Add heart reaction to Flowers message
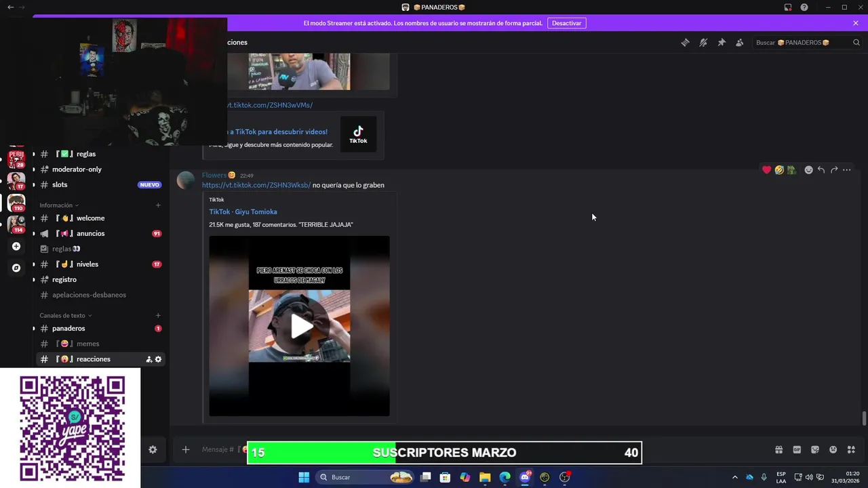The image size is (868, 488). coord(766,170)
